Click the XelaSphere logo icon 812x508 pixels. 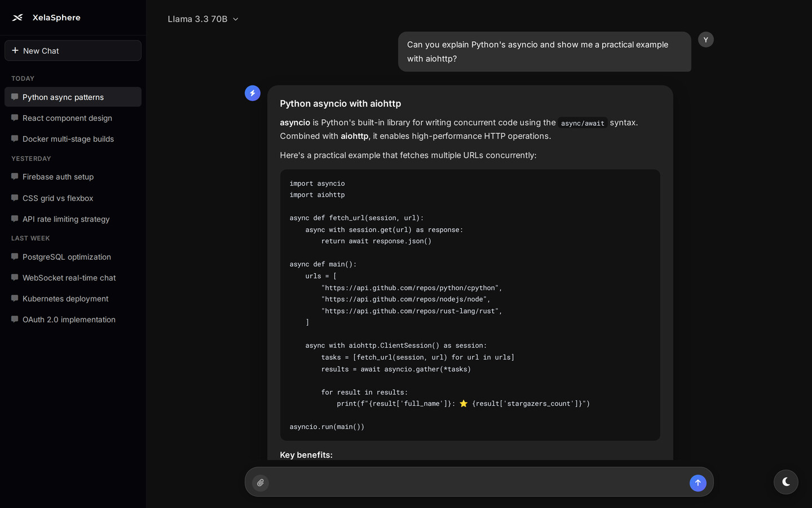tap(17, 17)
